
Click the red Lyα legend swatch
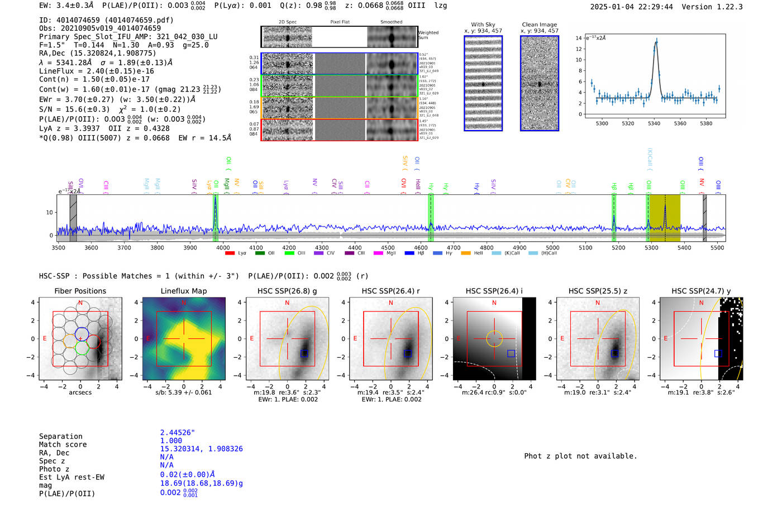(x=230, y=253)
